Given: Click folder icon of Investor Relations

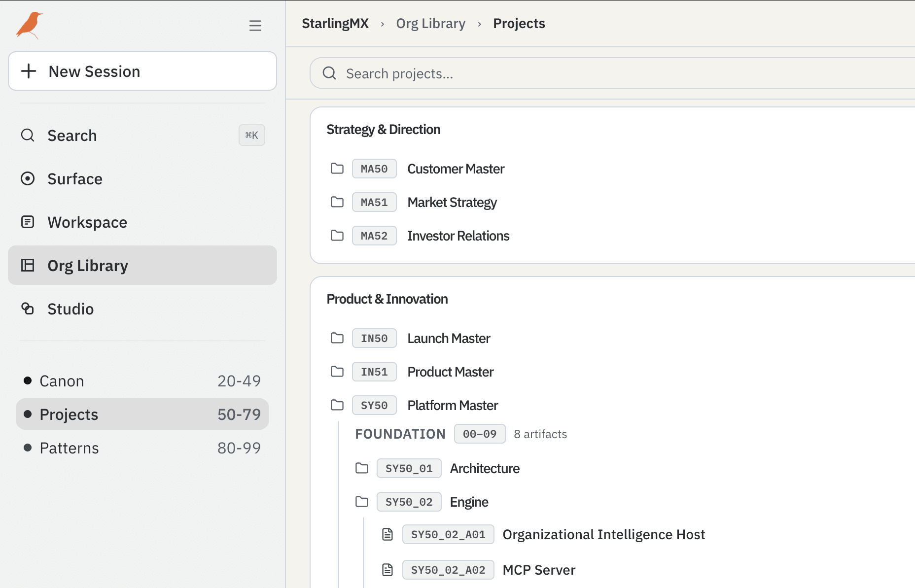Looking at the screenshot, I should (337, 236).
